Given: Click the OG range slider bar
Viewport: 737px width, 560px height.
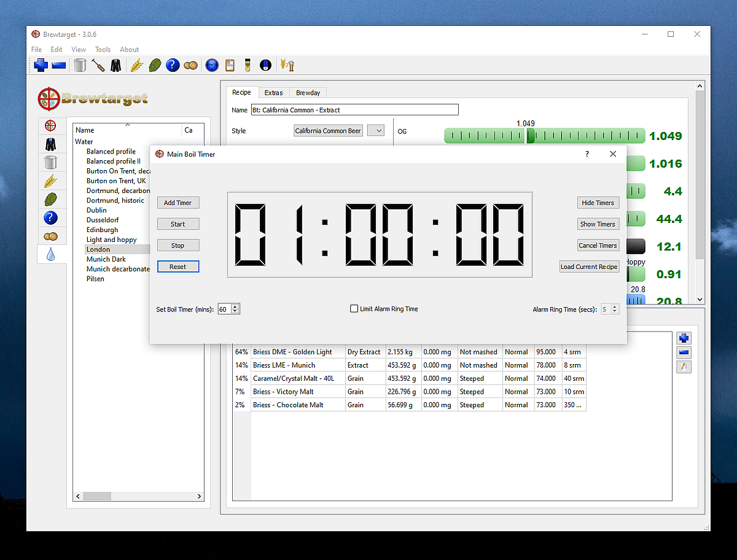Looking at the screenshot, I should click(545, 136).
